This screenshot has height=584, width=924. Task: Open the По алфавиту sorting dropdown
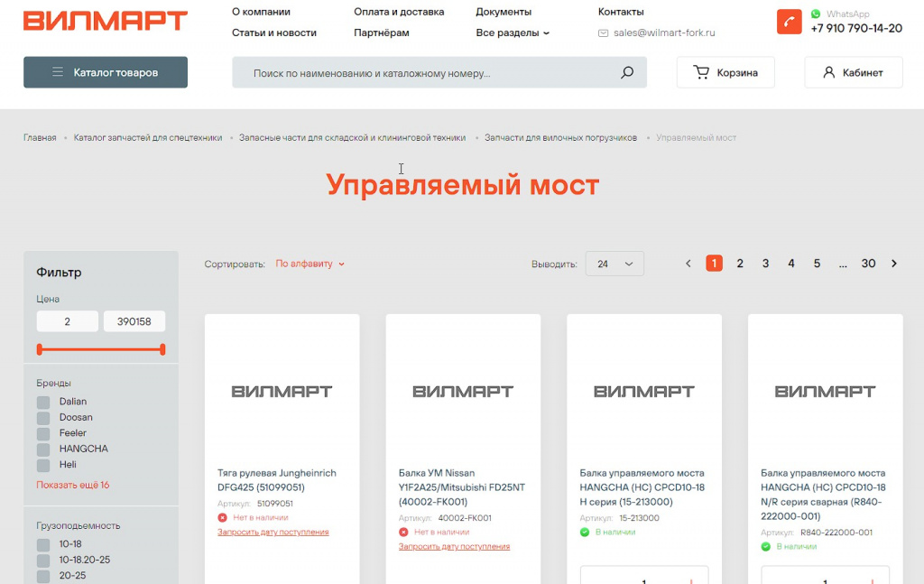point(310,264)
